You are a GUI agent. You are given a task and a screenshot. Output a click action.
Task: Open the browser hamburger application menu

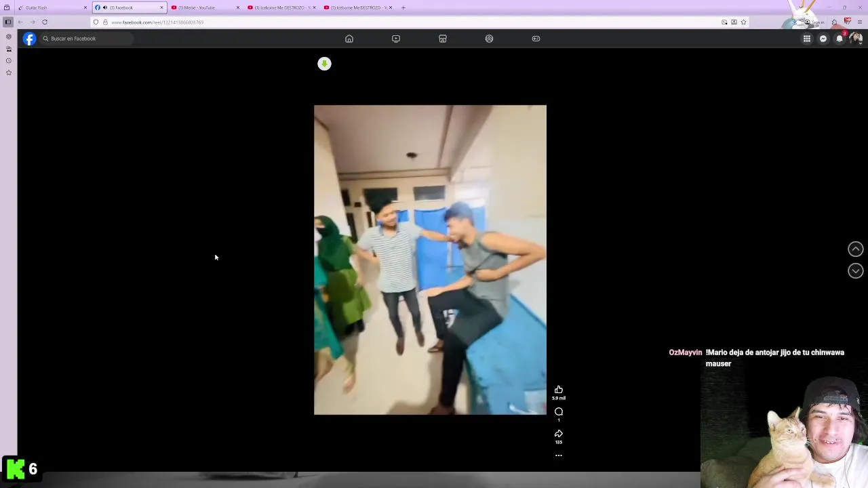click(x=860, y=22)
